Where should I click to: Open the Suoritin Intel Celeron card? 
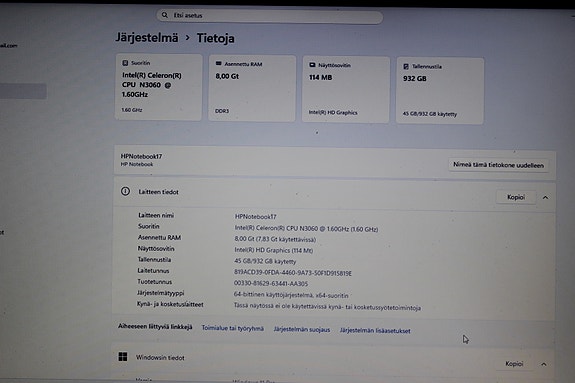point(158,87)
